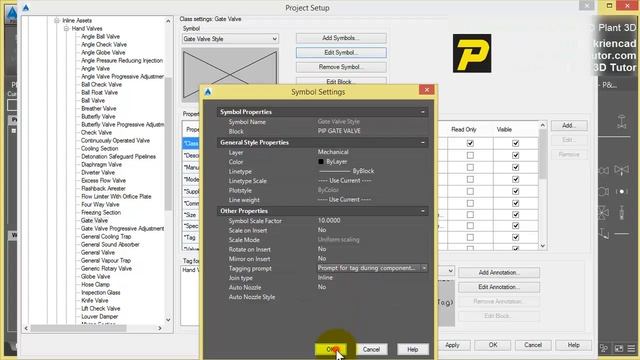Toggle Visible checkbox in the Model row
The image size is (640, 360).
[x=516, y=179]
